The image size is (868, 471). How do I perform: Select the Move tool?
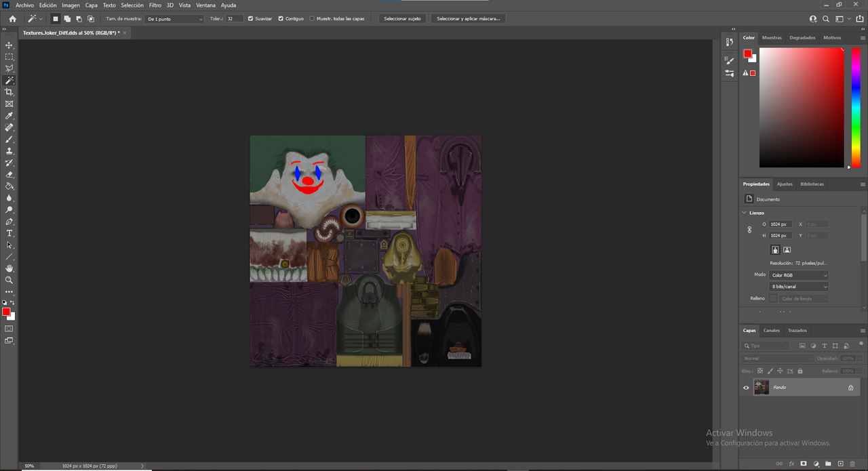9,45
